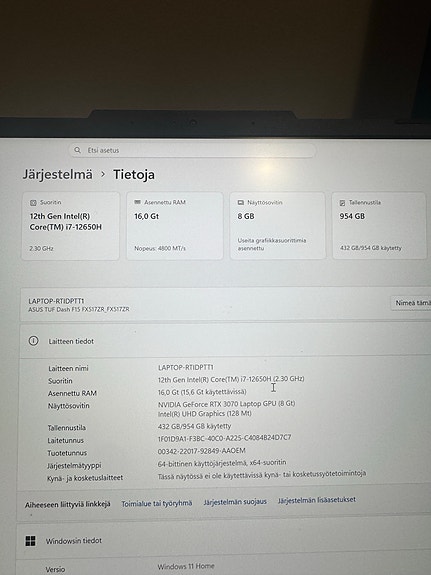431x575 pixels.
Task: Select the 'Windows 11 Home' version text
Action: point(186,566)
